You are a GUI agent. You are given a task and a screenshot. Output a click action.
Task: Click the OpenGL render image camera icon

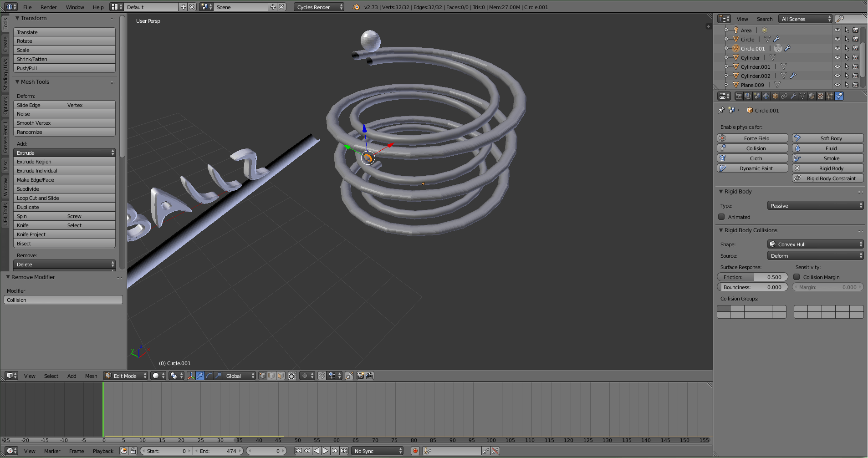[360, 376]
